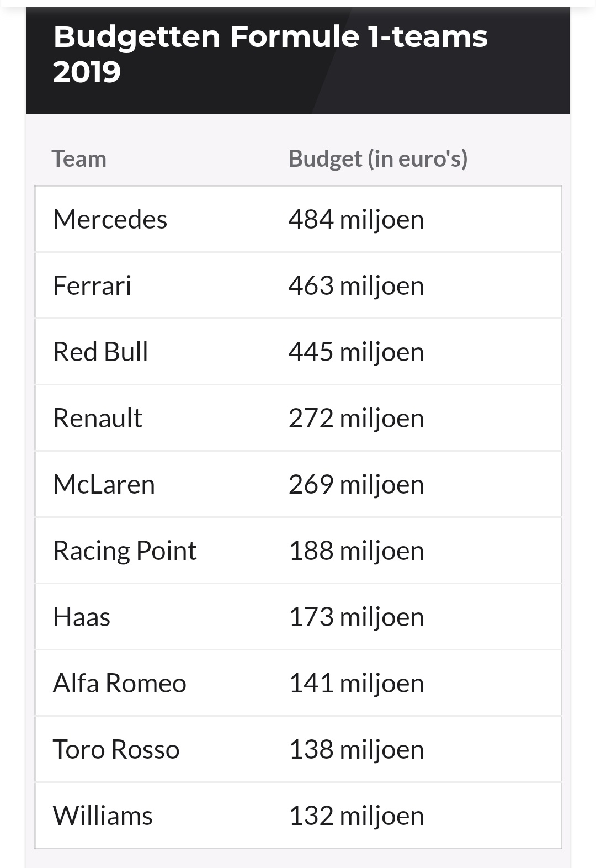The image size is (596, 868).
Task: Select the 188 miljoen budget value
Action: (356, 551)
